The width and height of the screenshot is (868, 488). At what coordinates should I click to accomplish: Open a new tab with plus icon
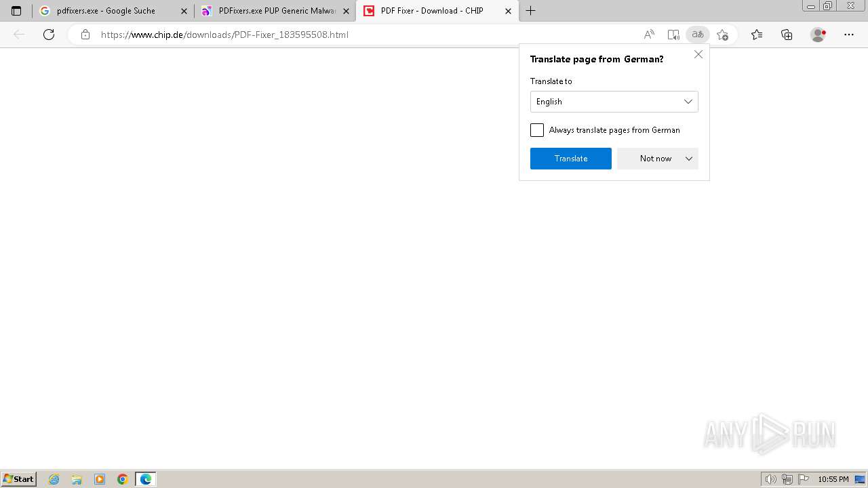coord(531,11)
